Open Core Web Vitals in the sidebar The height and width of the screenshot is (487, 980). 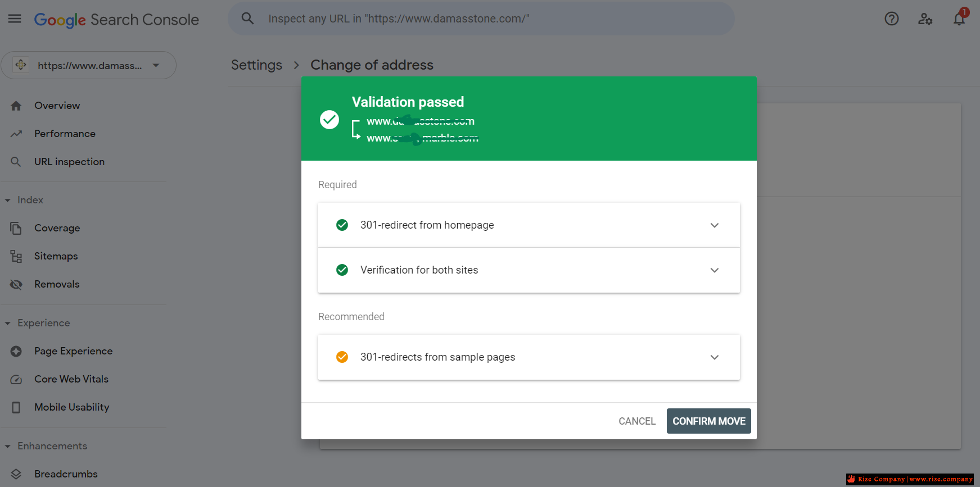71,379
